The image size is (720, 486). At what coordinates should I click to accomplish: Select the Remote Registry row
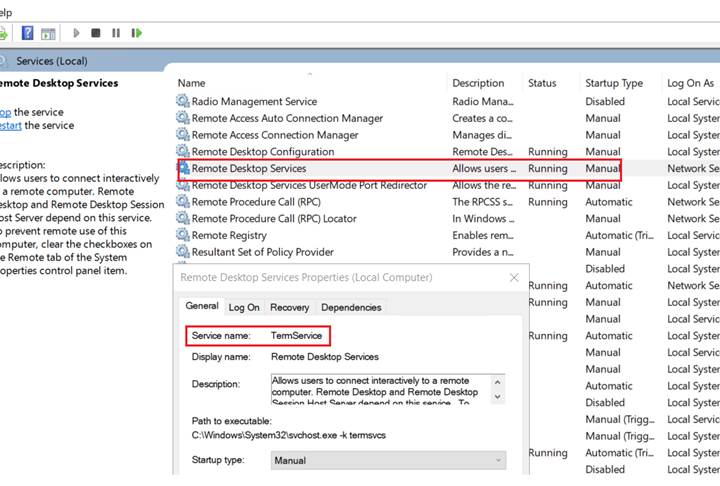pyautogui.click(x=229, y=236)
